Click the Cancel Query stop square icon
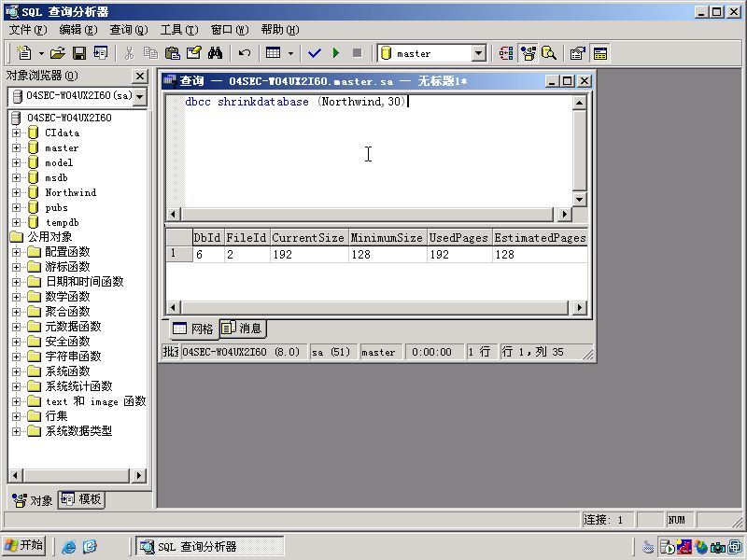Screen dimensions: 747x560 pyautogui.click(x=357, y=53)
